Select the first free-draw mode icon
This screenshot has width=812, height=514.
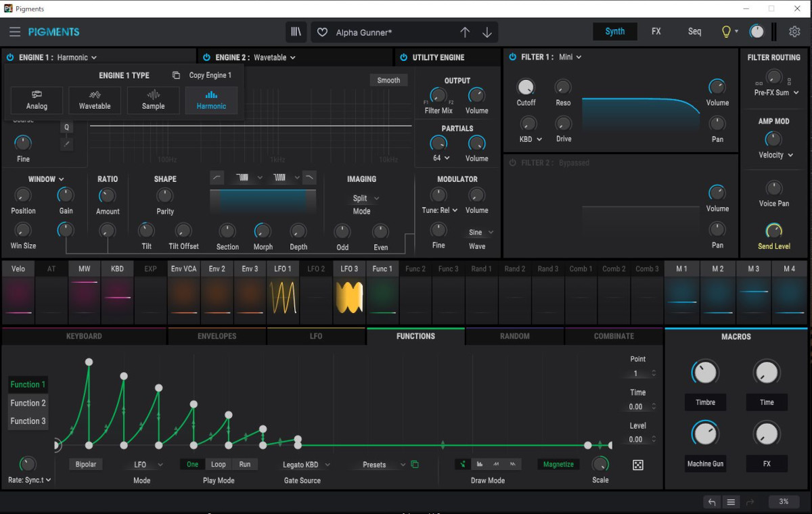(464, 464)
